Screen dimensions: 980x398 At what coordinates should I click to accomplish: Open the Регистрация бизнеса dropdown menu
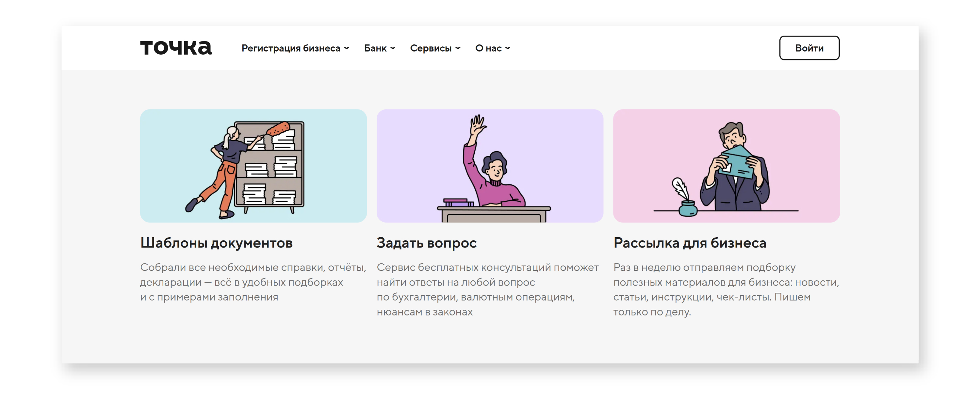295,48
